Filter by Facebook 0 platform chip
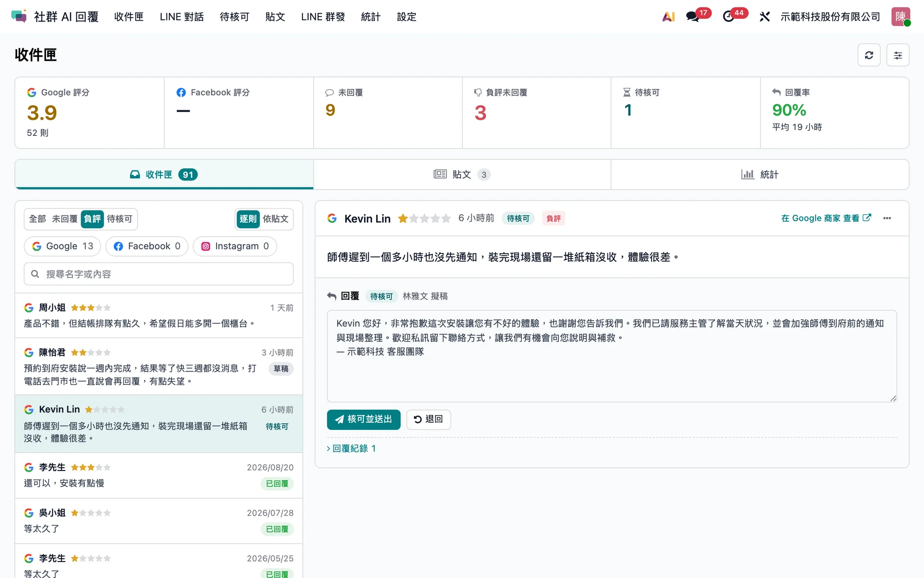924x578 pixels. point(147,246)
